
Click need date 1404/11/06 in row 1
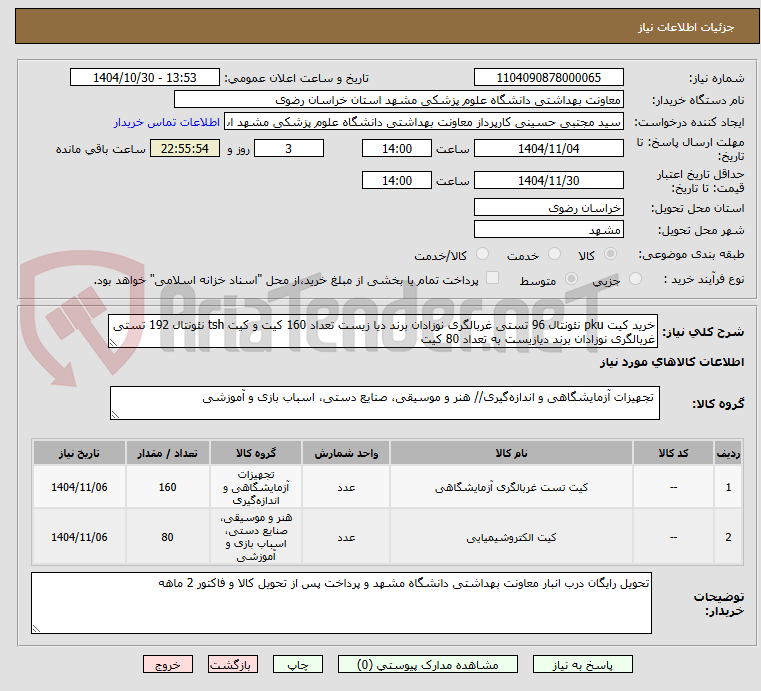pos(79,487)
